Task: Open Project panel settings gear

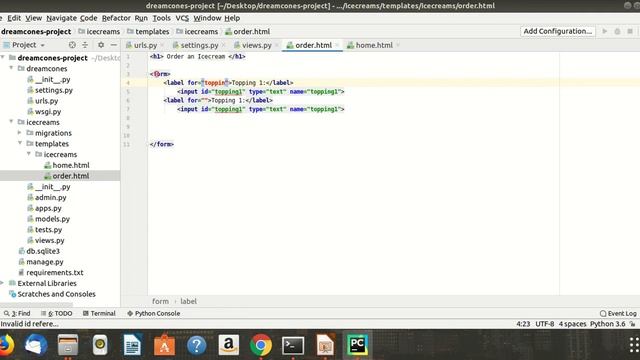Action: click(101, 45)
